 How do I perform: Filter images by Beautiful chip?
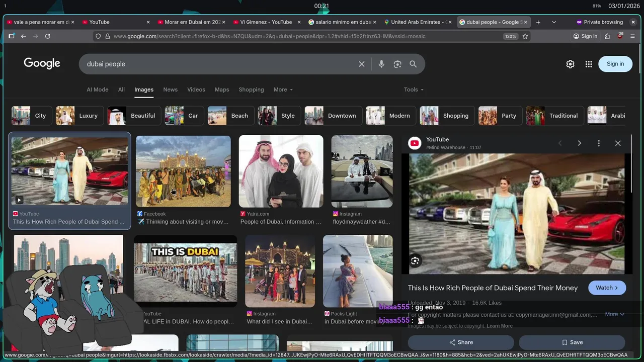pos(134,116)
